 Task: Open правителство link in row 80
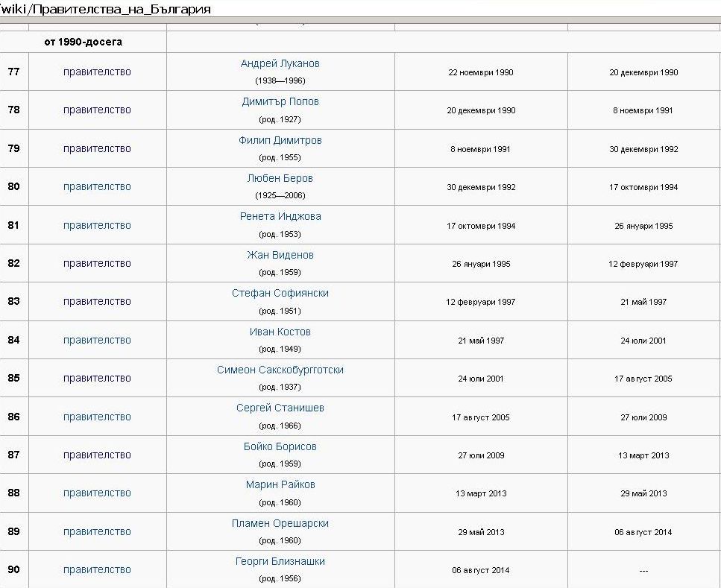pos(97,187)
